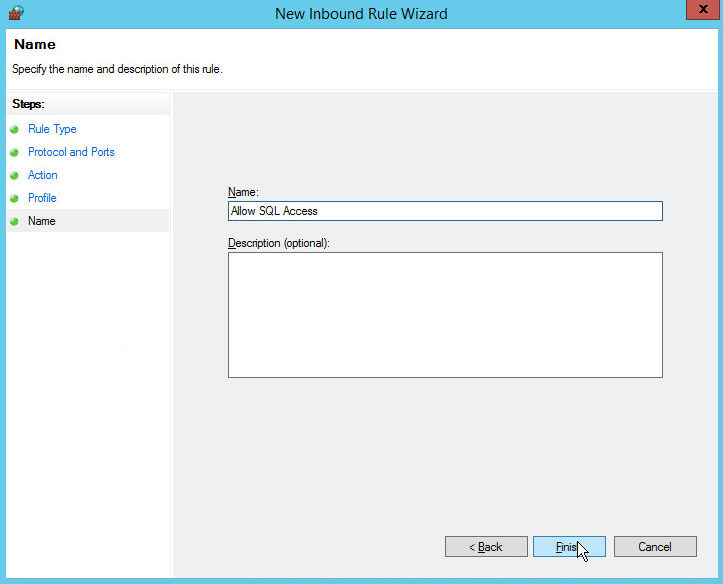Click the green bullet beside Action
The height and width of the screenshot is (584, 723).
pyautogui.click(x=15, y=176)
